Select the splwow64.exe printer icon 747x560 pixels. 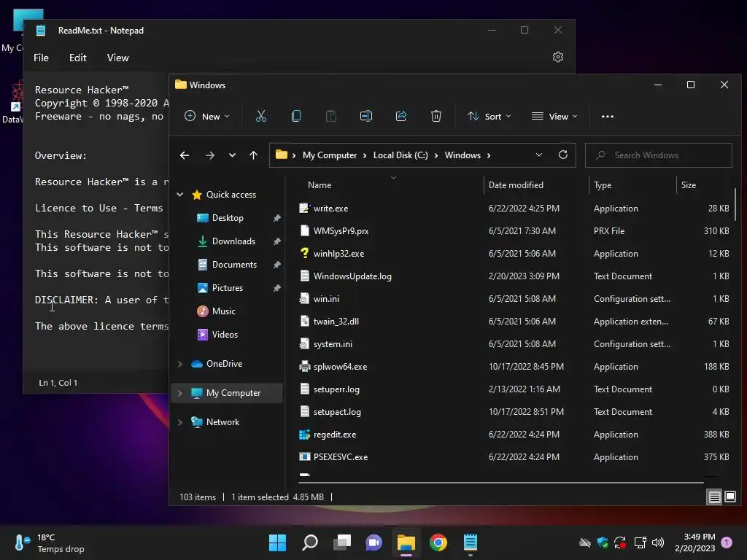[304, 367]
